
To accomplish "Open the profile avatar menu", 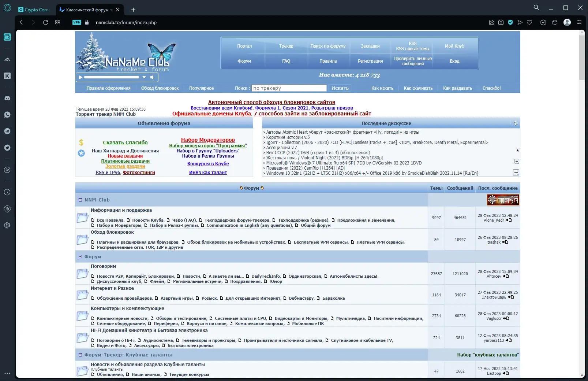I will 567,22.
